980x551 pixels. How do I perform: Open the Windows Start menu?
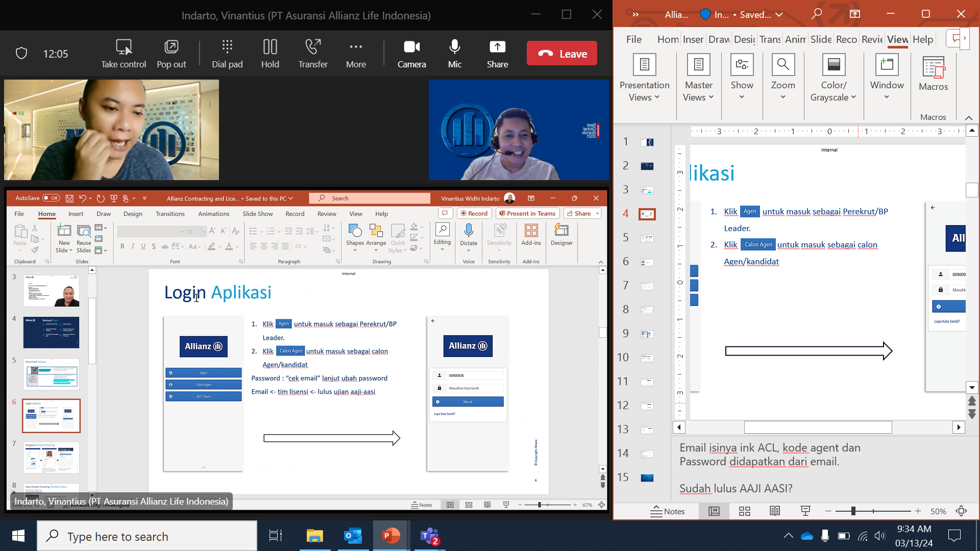coord(18,536)
